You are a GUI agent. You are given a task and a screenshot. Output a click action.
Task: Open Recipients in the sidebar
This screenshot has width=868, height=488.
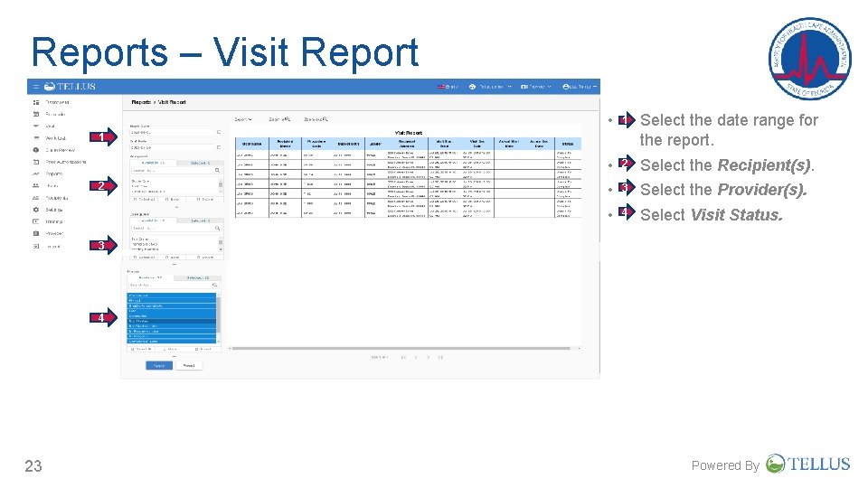51,198
